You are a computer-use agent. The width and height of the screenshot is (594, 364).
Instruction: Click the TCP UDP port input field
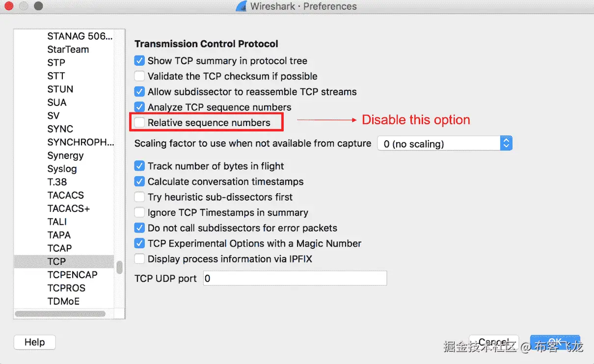[295, 278]
